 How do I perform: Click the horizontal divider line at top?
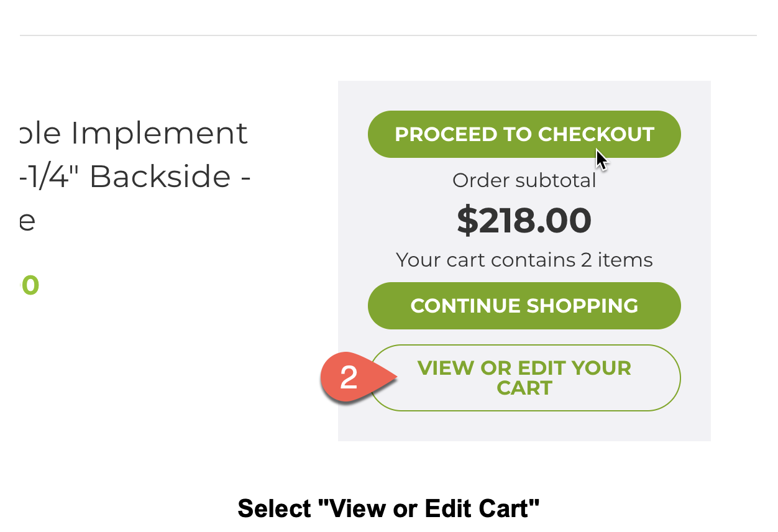[388, 35]
